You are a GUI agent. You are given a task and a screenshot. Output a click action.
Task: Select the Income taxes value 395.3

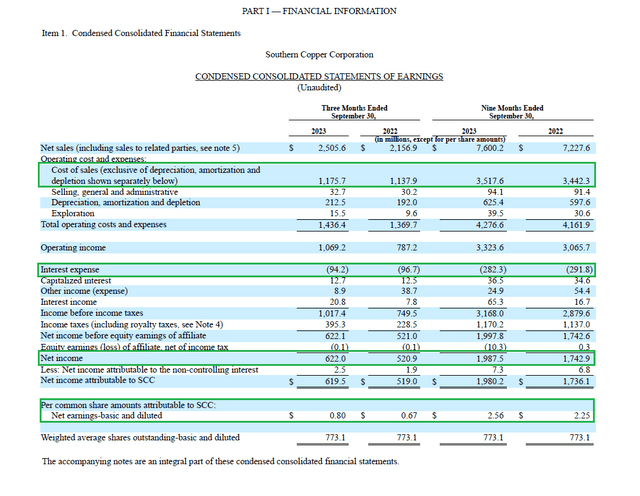click(x=335, y=325)
